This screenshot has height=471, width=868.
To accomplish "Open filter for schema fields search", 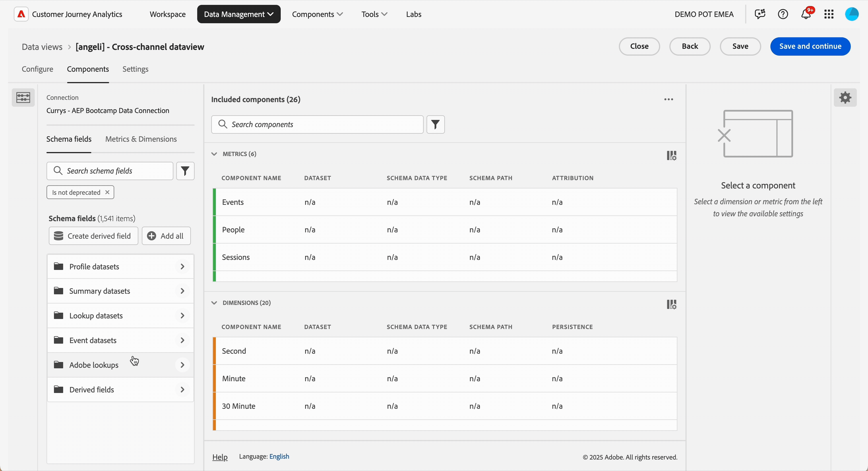I will [185, 171].
